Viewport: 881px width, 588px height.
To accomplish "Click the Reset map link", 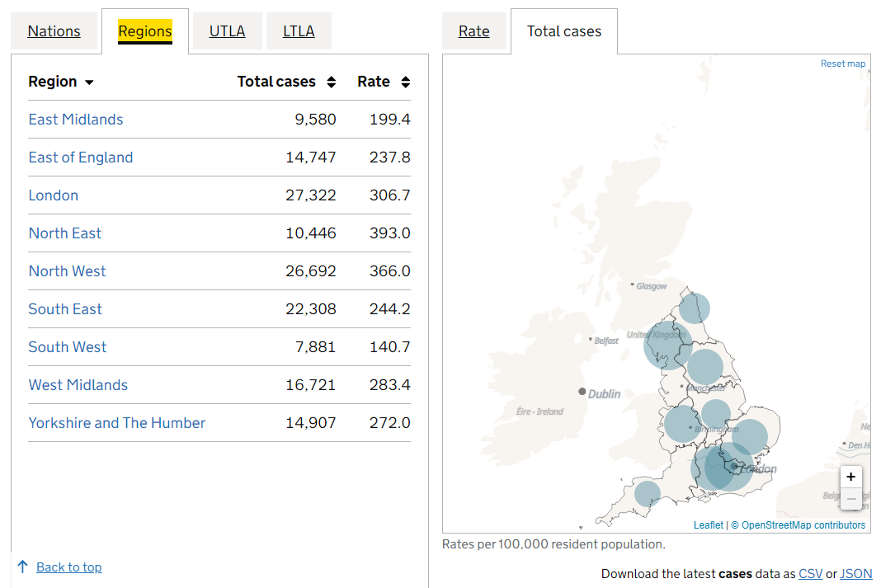I will coord(842,64).
